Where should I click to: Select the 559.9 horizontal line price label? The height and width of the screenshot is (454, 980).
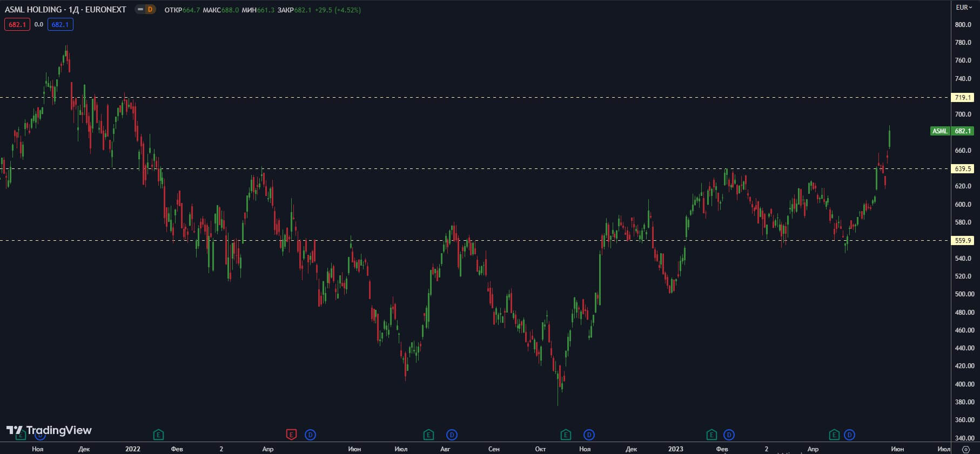(x=963, y=241)
